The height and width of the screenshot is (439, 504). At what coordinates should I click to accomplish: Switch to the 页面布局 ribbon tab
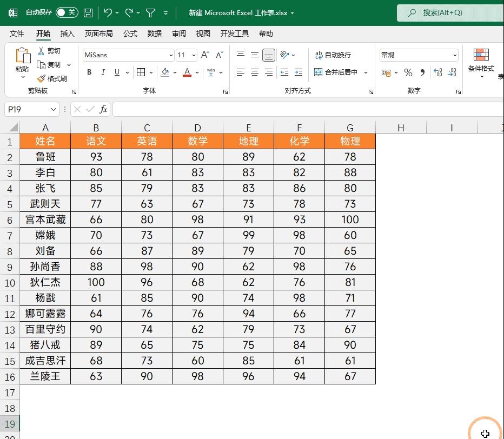click(98, 34)
